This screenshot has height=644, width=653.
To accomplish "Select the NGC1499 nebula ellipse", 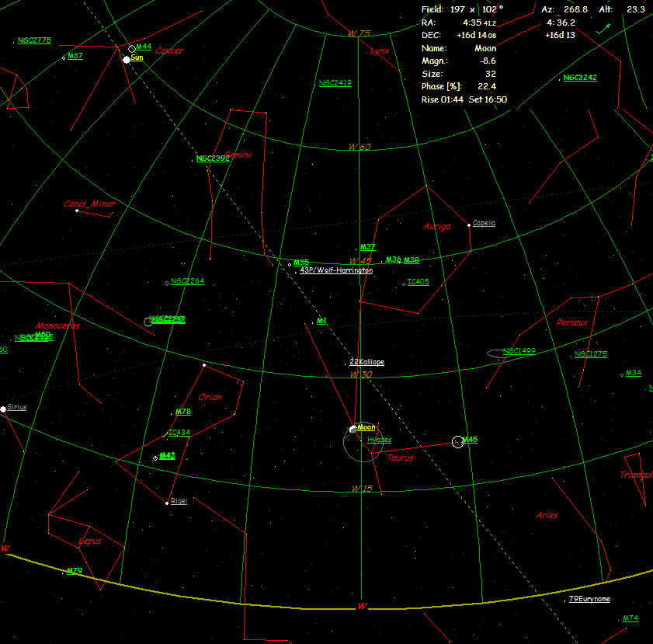I will click(501, 353).
